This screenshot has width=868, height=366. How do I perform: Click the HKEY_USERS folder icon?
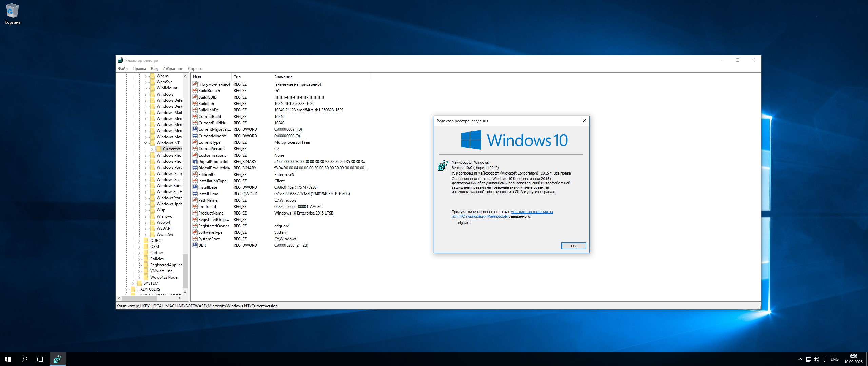(x=133, y=289)
